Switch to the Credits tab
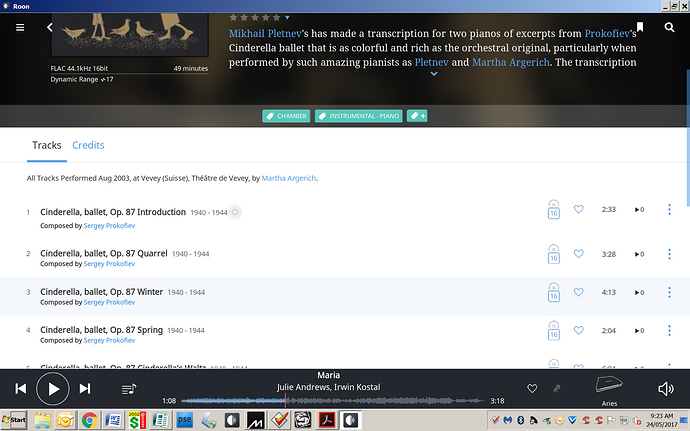This screenshot has height=431, width=690. [88, 145]
